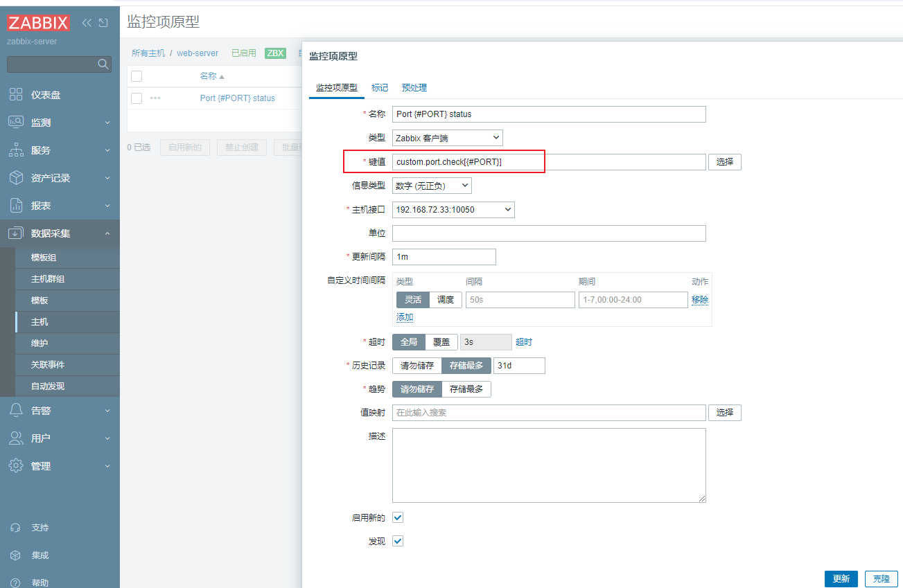Screen dimensions: 903x588
Task: Toggle the 启用新的 checkbox
Action: [398, 517]
